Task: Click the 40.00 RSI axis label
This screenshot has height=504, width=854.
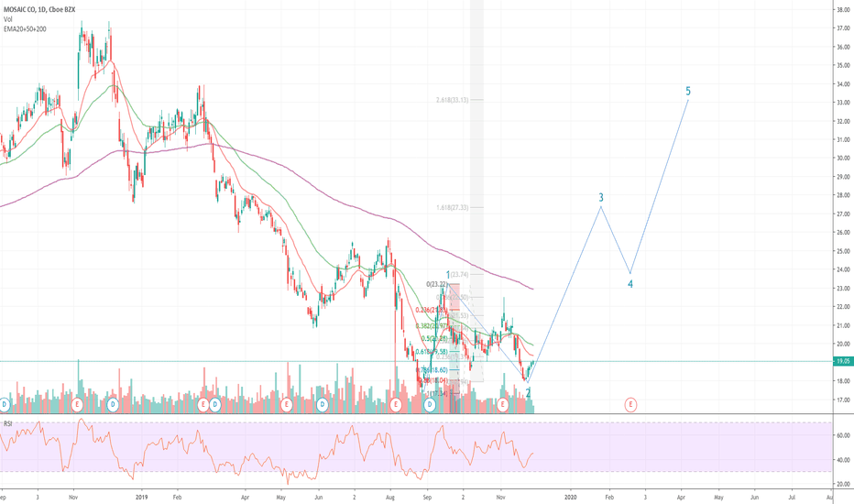Action: pyautogui.click(x=843, y=460)
